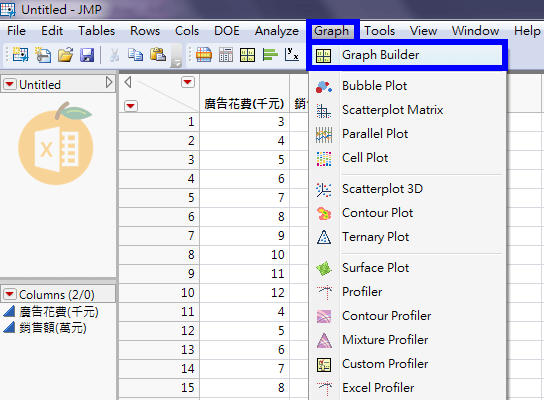Click the Fit Y by X toolbar icon
This screenshot has height=400, width=544.
tap(292, 54)
